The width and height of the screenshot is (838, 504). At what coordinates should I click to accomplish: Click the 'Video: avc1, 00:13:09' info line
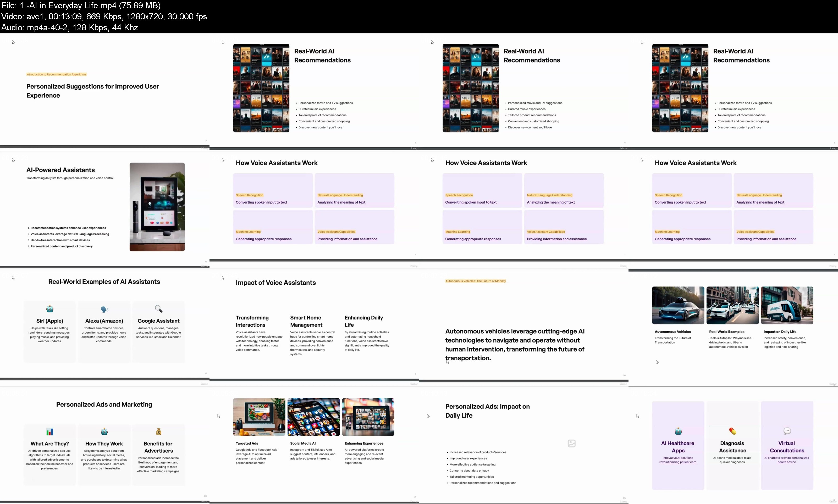tap(104, 16)
